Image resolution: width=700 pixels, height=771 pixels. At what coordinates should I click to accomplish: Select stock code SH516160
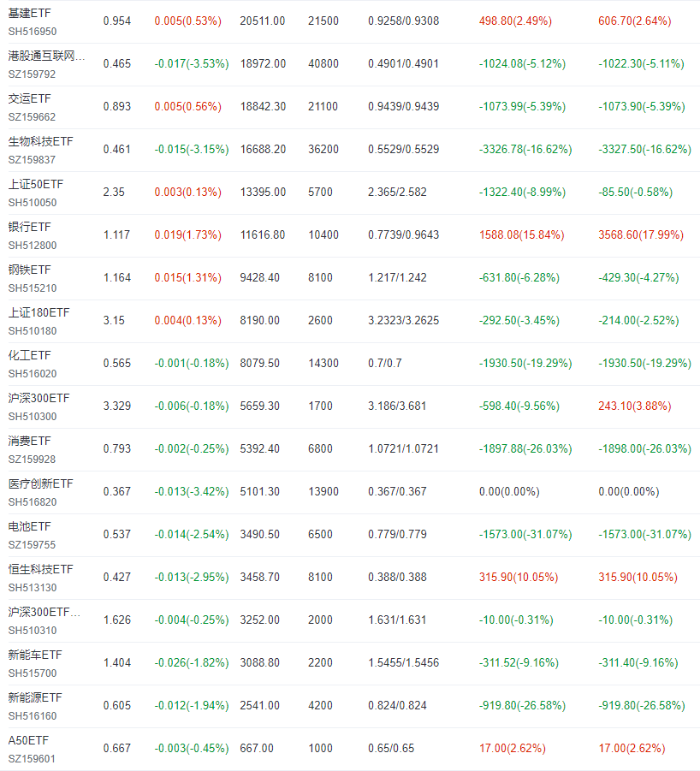point(33,716)
